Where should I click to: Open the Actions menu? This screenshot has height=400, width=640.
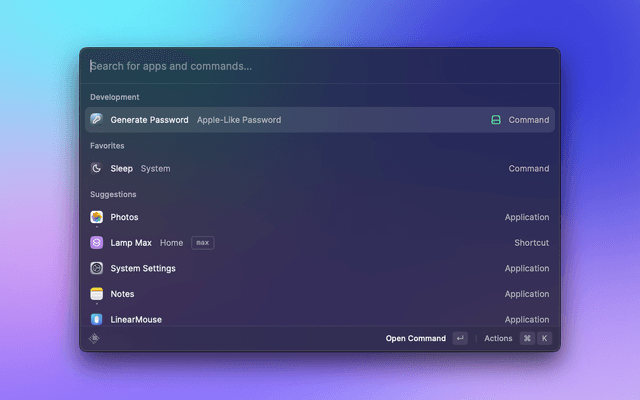click(x=498, y=339)
